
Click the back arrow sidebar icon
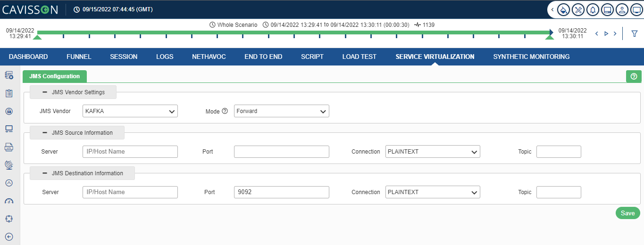click(9, 237)
